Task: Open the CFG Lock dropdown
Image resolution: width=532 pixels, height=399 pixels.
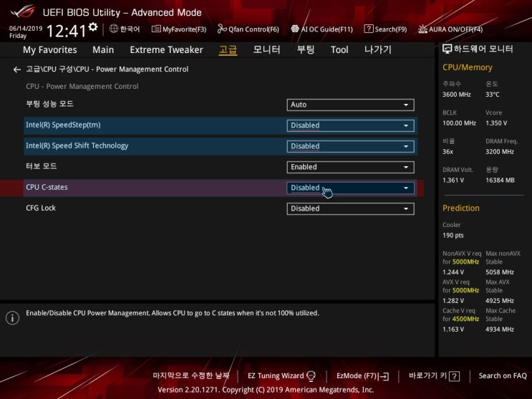Action: click(350, 208)
